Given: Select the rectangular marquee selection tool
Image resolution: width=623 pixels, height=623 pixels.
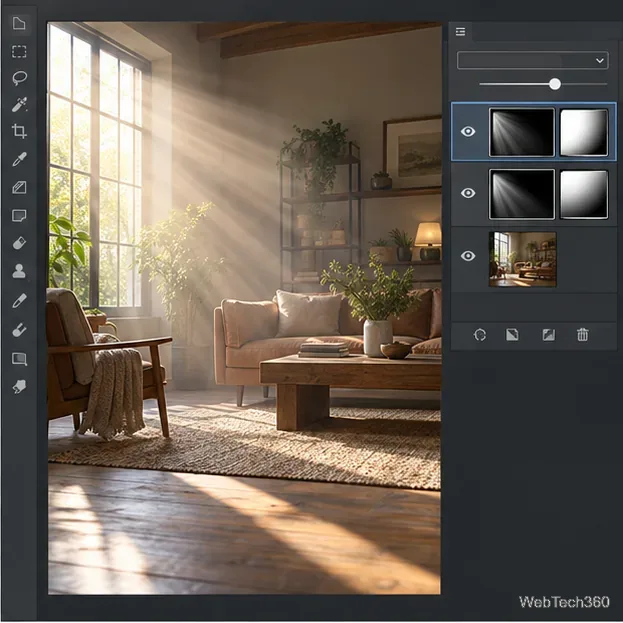Looking at the screenshot, I should click(x=19, y=51).
